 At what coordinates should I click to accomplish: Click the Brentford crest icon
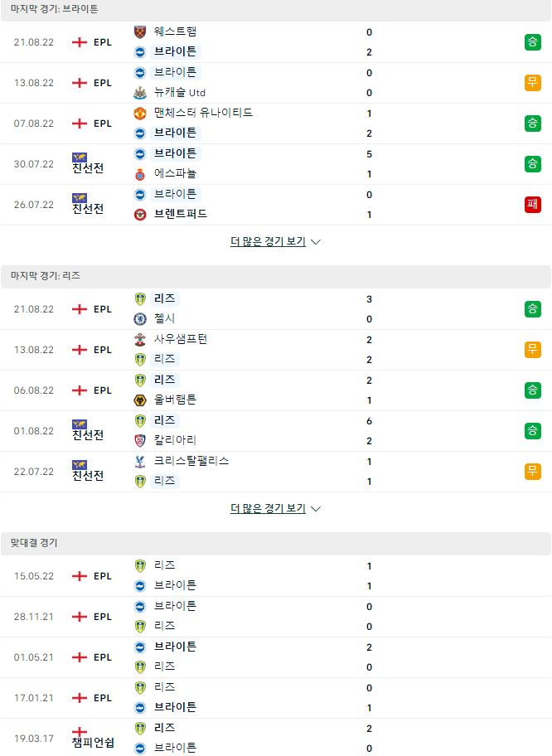(x=140, y=215)
